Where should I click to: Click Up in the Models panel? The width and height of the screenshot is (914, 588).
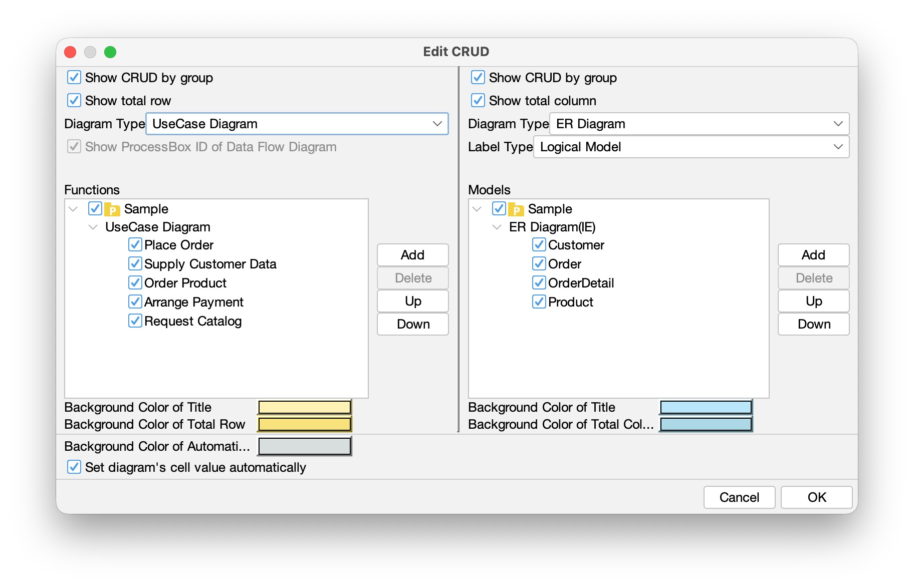coord(813,301)
